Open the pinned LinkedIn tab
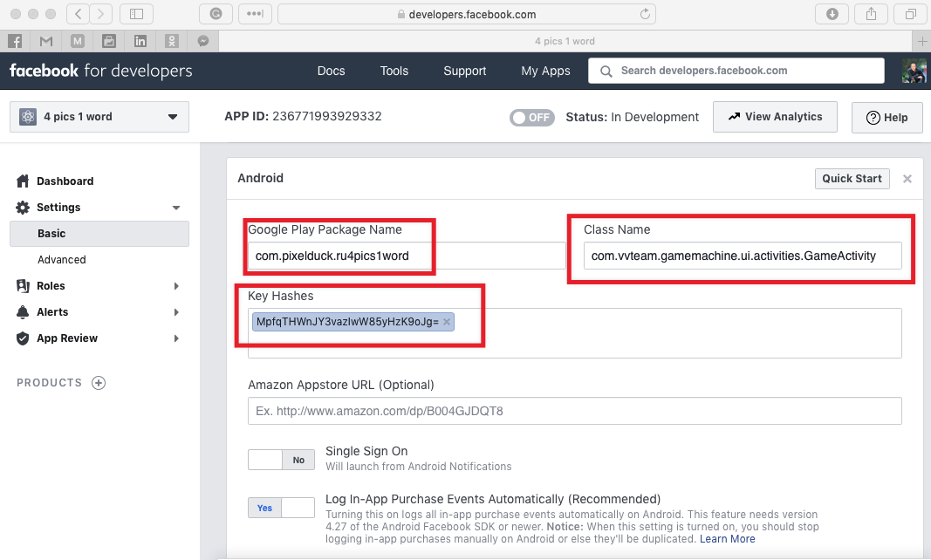Screen dimensions: 931x560 pyautogui.click(x=140, y=41)
